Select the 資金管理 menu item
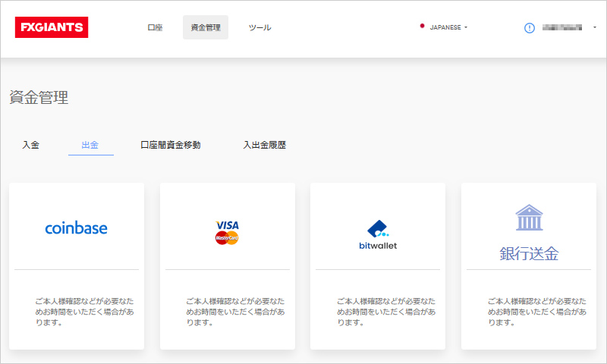This screenshot has height=364, width=607. (x=206, y=27)
